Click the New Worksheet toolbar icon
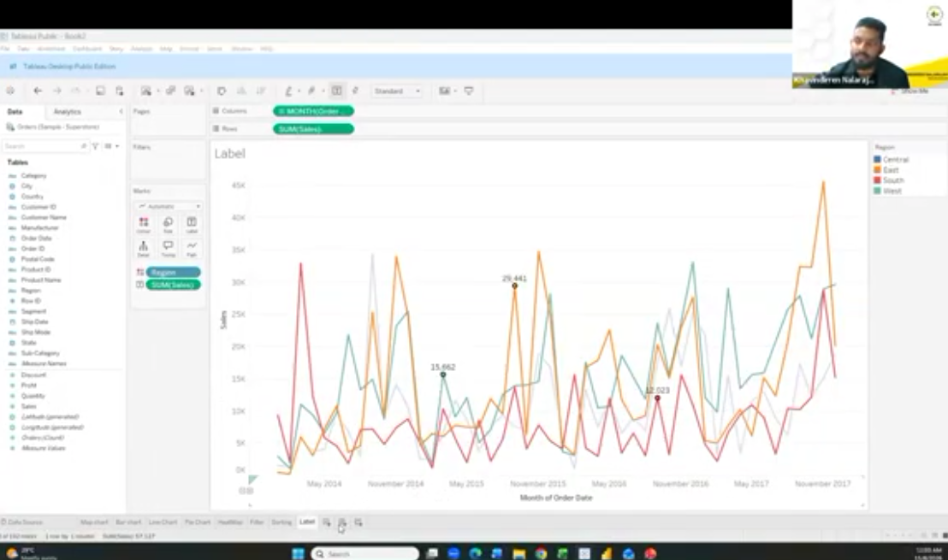 [146, 91]
